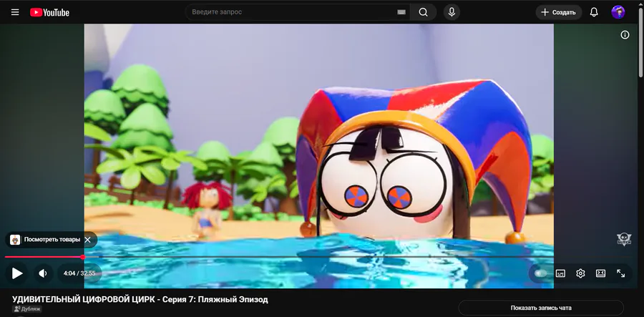Turn on subtitles

coord(560,273)
